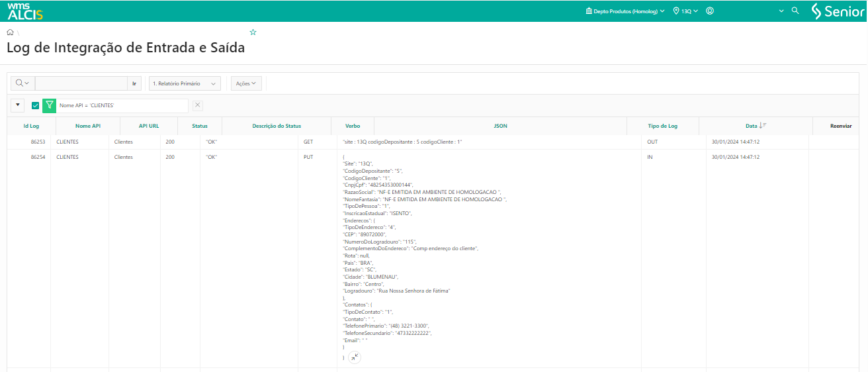Click the Ir search button
868x372 pixels.
tap(134, 83)
